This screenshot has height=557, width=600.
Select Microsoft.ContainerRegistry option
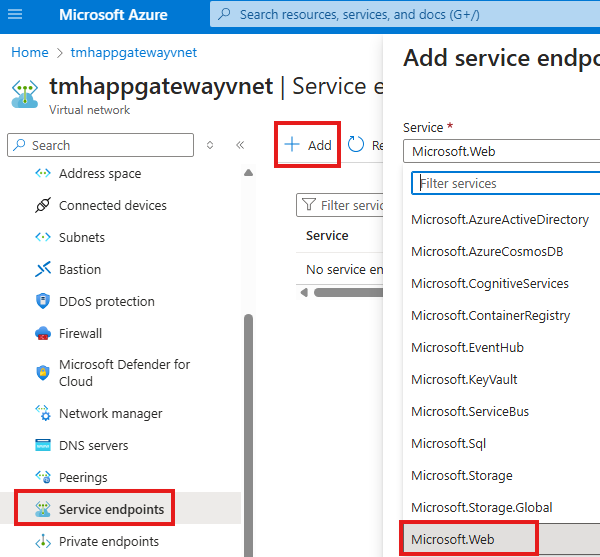click(x=491, y=316)
